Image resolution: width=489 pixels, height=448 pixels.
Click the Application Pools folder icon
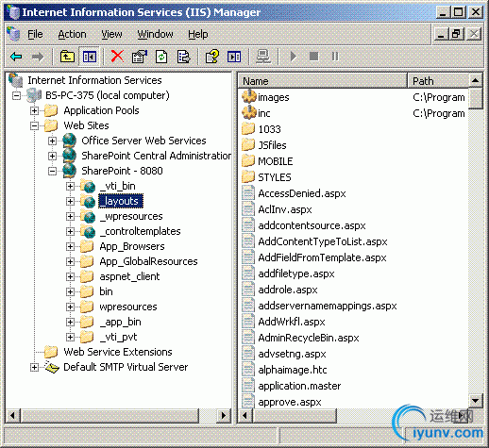[51, 110]
